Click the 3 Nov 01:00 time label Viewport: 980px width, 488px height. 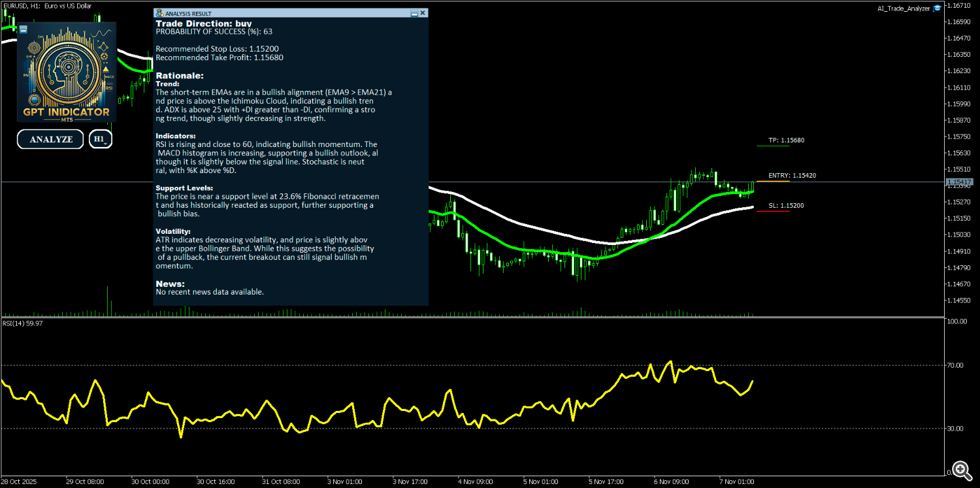346,482
